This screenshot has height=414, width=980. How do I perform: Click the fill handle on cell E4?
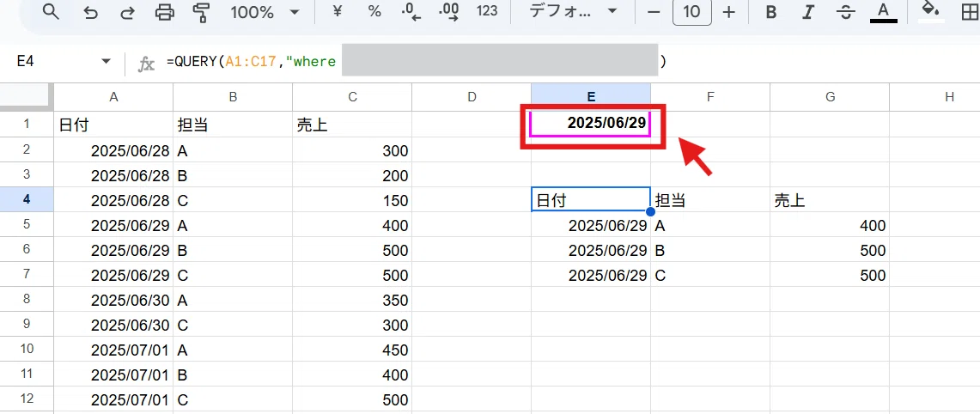pos(650,211)
